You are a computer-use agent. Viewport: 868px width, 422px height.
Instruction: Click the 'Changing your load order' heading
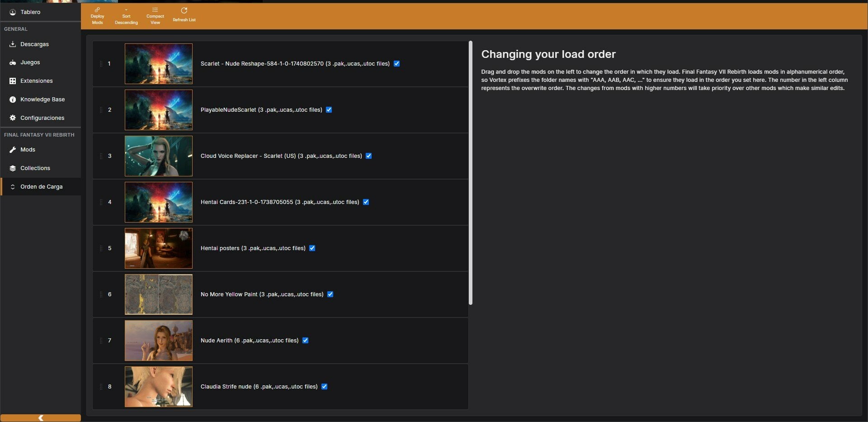548,54
